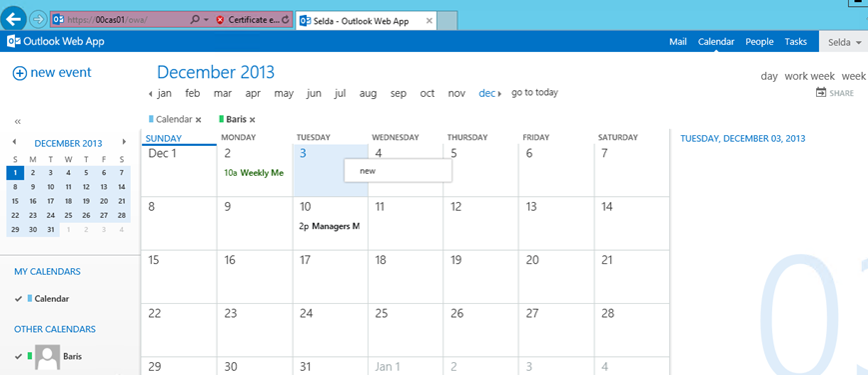The height and width of the screenshot is (375, 868).
Task: Switch to day view
Action: (769, 76)
